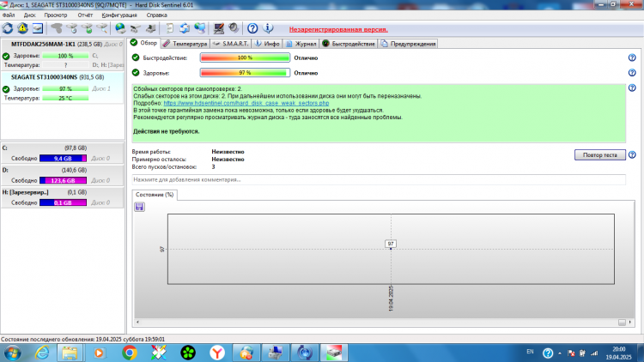644x362 pixels.
Task: Click the blue info bubble toolbar icon
Action: coord(268,28)
